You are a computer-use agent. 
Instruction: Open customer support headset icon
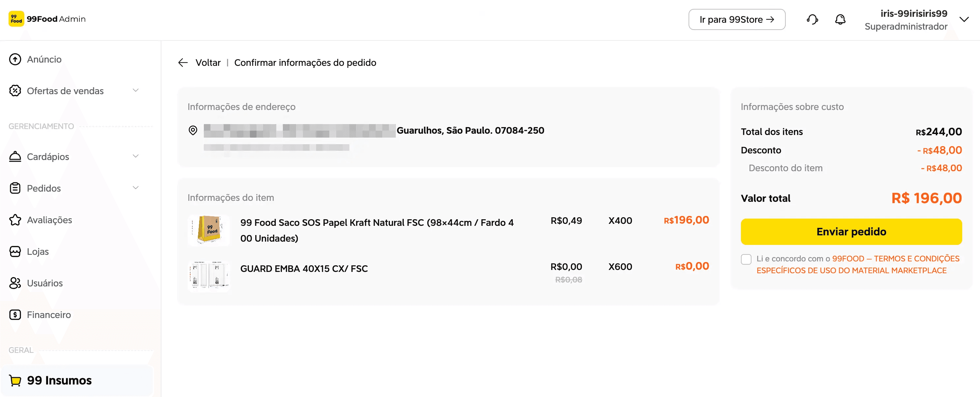(812, 19)
